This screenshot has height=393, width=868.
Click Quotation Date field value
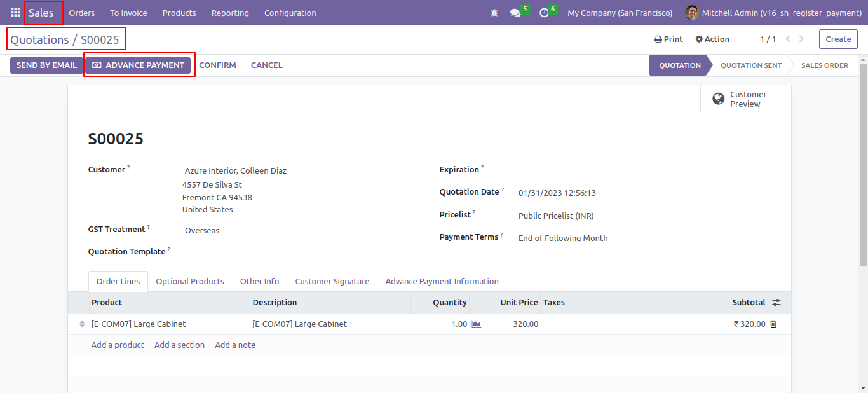pyautogui.click(x=557, y=193)
